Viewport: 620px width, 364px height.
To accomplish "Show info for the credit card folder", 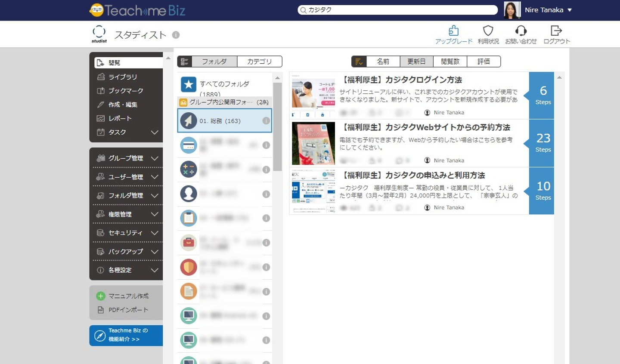I will pos(267,145).
